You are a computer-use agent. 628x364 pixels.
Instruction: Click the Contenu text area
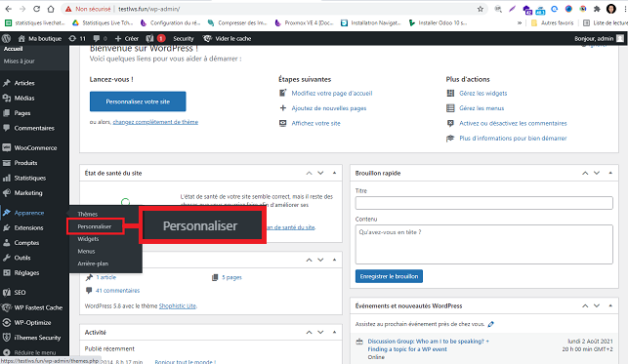pos(483,244)
